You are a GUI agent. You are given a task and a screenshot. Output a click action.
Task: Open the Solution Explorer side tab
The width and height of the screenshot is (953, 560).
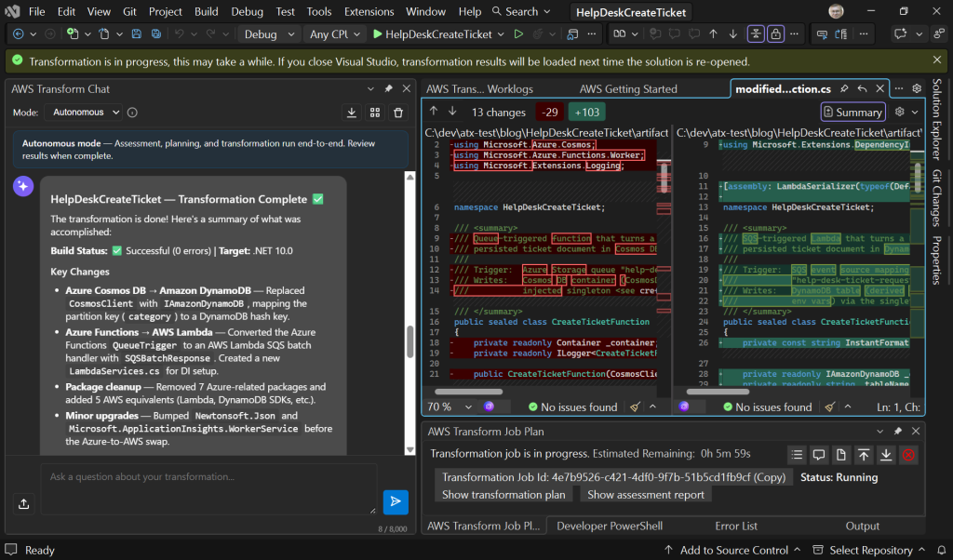click(936, 119)
